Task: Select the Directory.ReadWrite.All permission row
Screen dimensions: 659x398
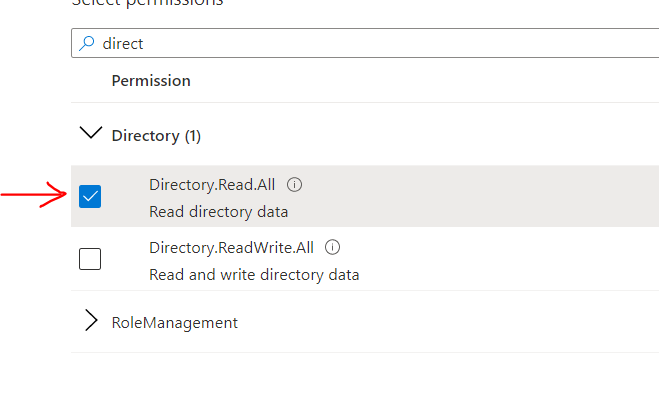Action: pyautogui.click(x=365, y=259)
